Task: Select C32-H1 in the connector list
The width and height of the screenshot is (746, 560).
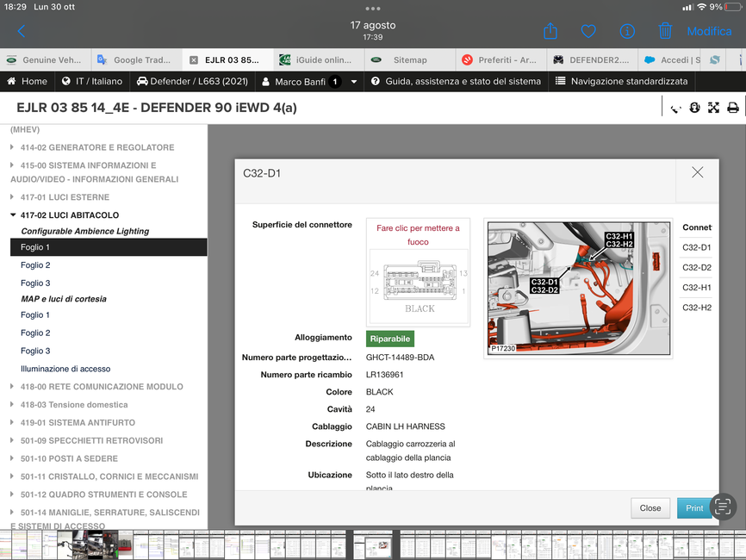Action: pos(697,288)
